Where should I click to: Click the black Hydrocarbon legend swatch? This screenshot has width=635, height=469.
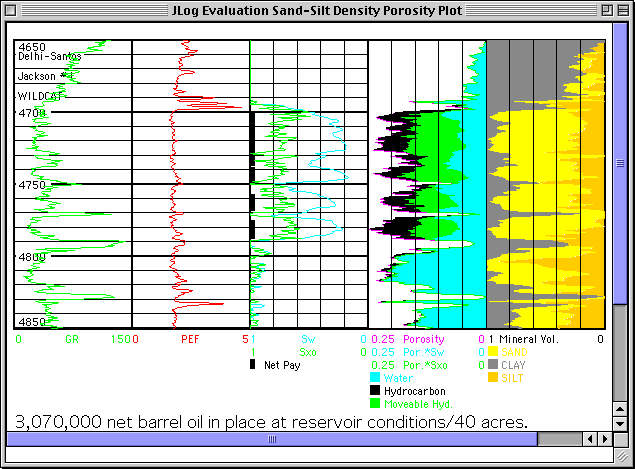pyautogui.click(x=375, y=391)
